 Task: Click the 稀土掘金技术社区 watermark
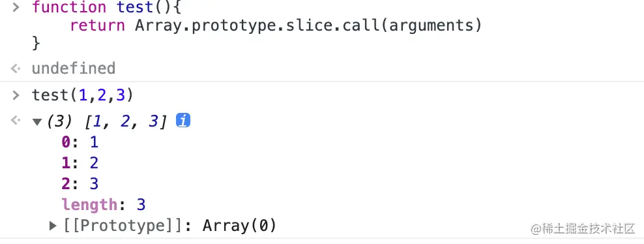(x=583, y=228)
